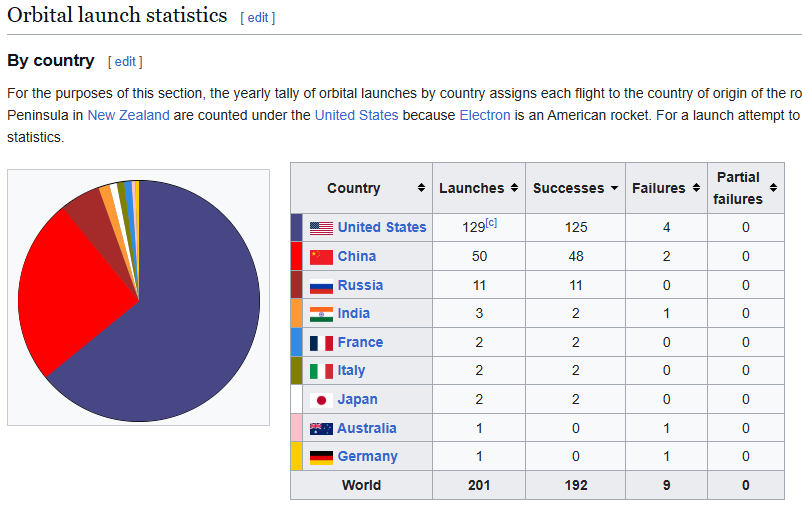Click the China flag icon
This screenshot has width=802, height=518.
[321, 257]
